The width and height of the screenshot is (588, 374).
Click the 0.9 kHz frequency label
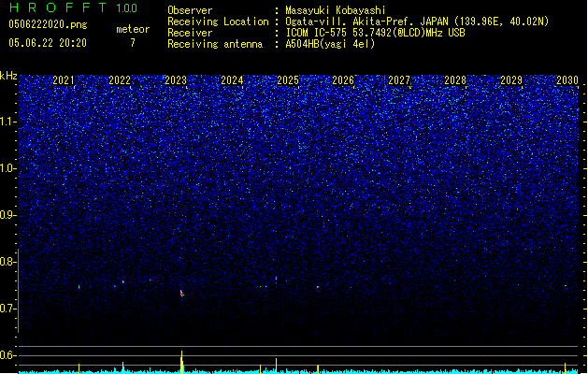pos(7,215)
